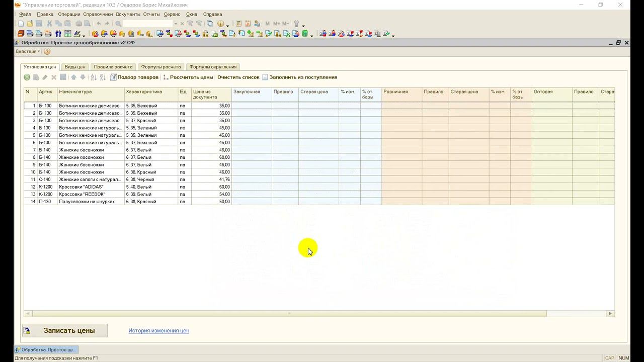Click the Записать цены button

(x=65, y=330)
